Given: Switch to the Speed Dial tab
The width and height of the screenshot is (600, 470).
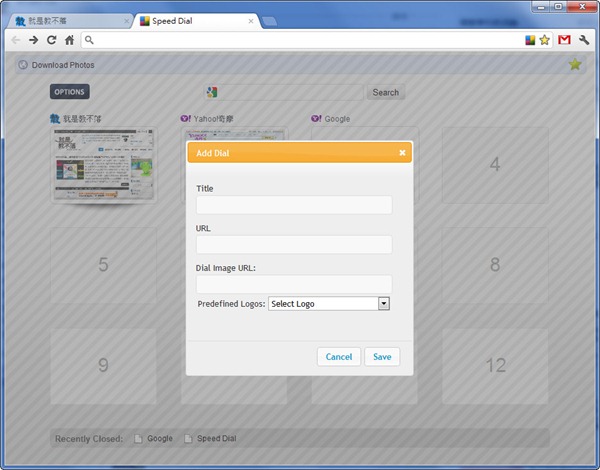Looking at the screenshot, I should point(197,21).
